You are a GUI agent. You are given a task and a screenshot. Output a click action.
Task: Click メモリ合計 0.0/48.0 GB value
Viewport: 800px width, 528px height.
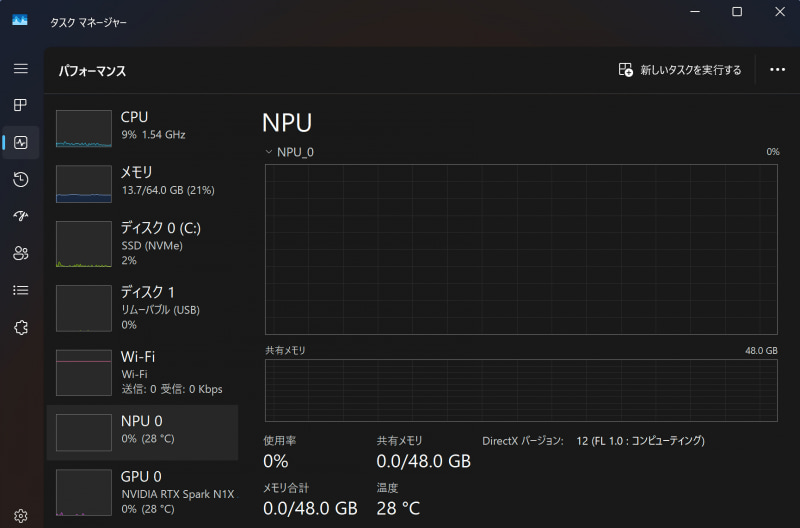point(310,508)
